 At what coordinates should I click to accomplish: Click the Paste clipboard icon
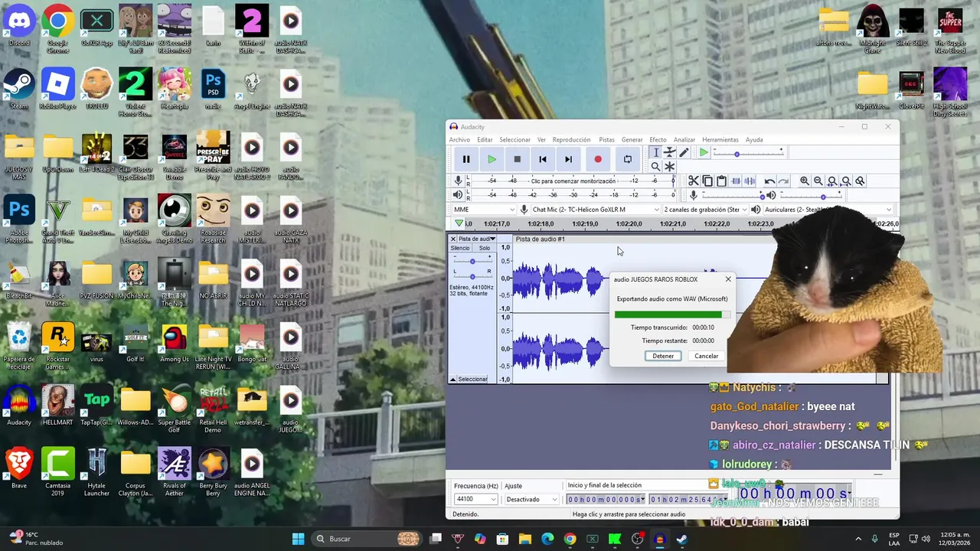[721, 181]
